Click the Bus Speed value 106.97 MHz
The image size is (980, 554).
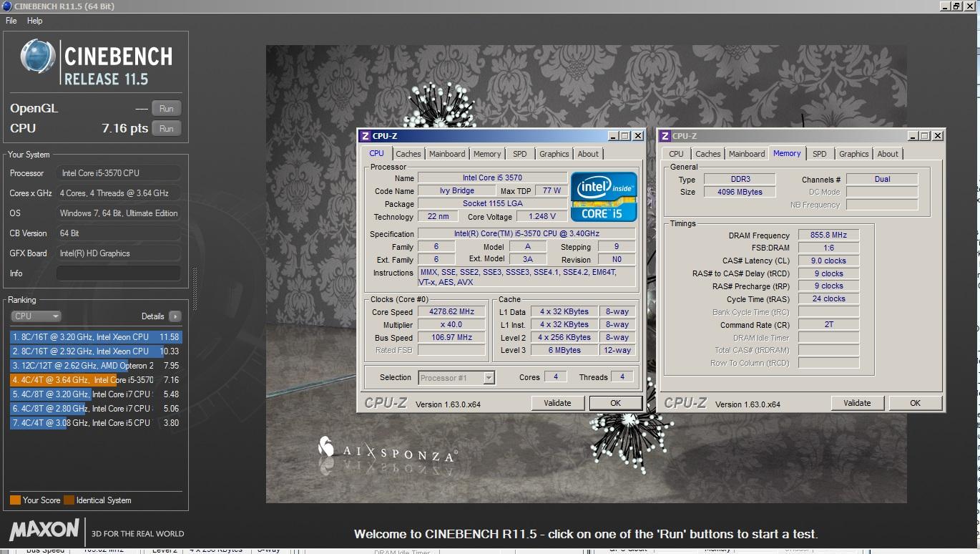click(451, 338)
